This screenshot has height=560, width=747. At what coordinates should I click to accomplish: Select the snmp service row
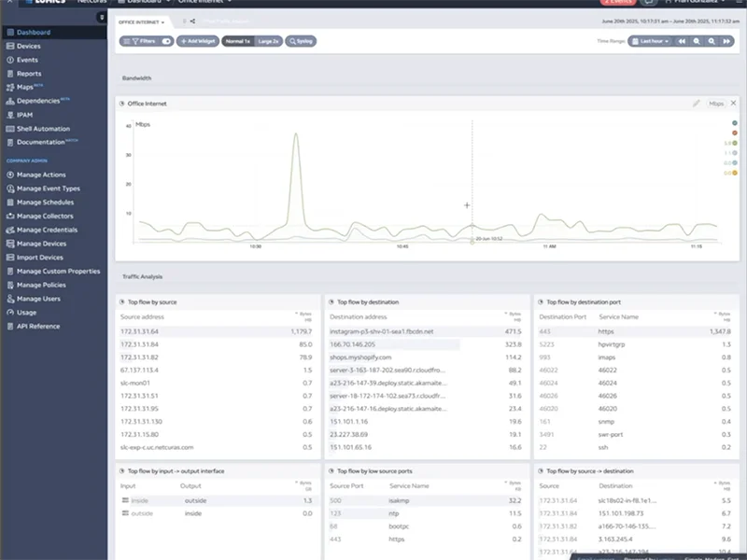(x=636, y=422)
